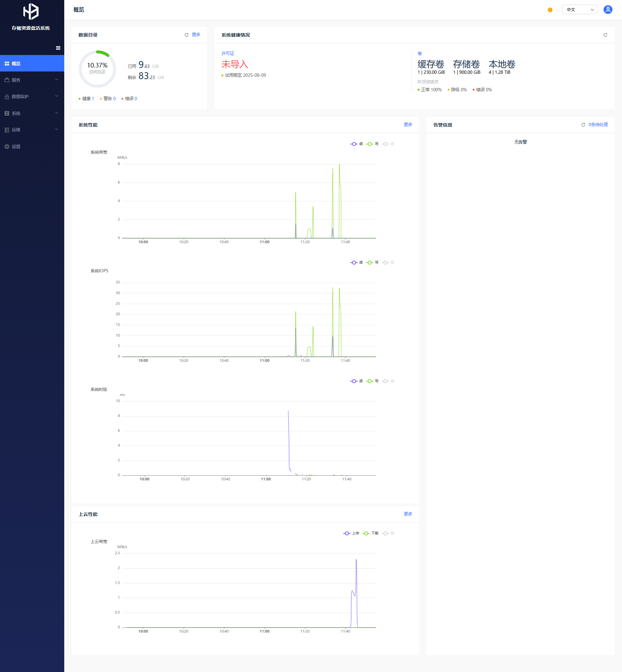Open the 服务 menu item
The height and width of the screenshot is (672, 622).
click(32, 80)
